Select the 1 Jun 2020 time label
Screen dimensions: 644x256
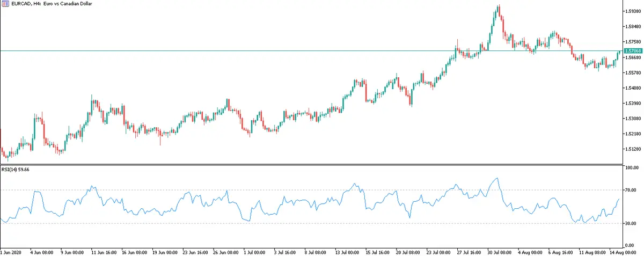pos(12,251)
